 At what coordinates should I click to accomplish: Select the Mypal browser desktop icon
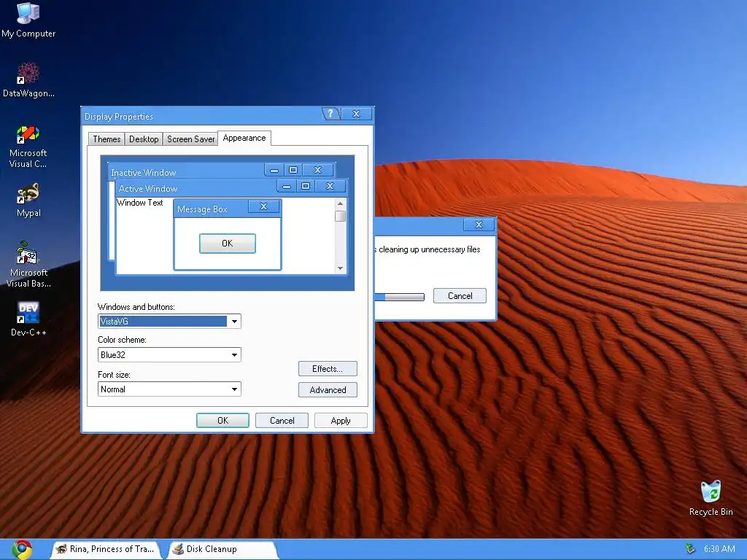[28, 200]
